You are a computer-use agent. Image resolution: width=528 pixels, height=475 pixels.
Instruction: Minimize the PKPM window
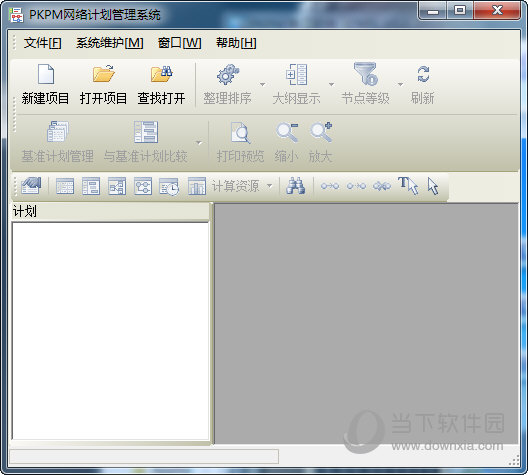click(x=433, y=11)
